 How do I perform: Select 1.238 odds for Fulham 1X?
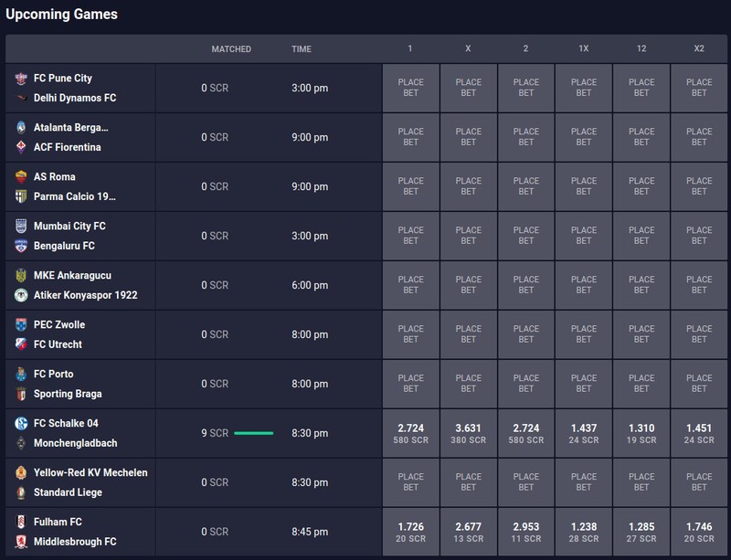584,532
